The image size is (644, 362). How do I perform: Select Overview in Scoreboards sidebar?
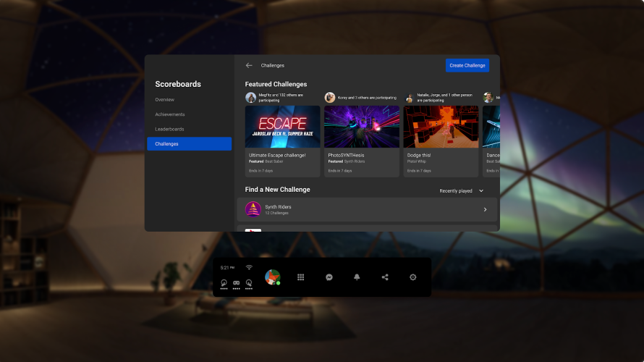[165, 99]
